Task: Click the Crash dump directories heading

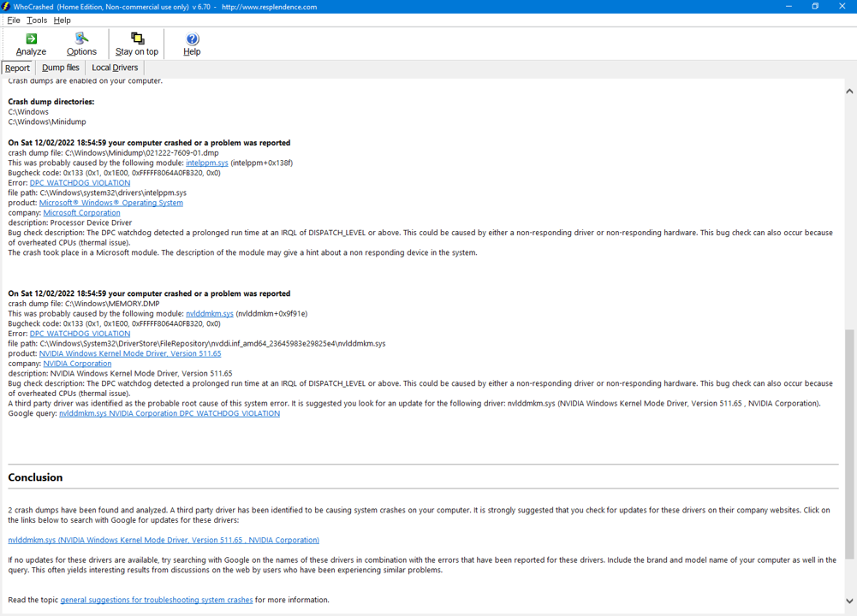Action: (51, 102)
